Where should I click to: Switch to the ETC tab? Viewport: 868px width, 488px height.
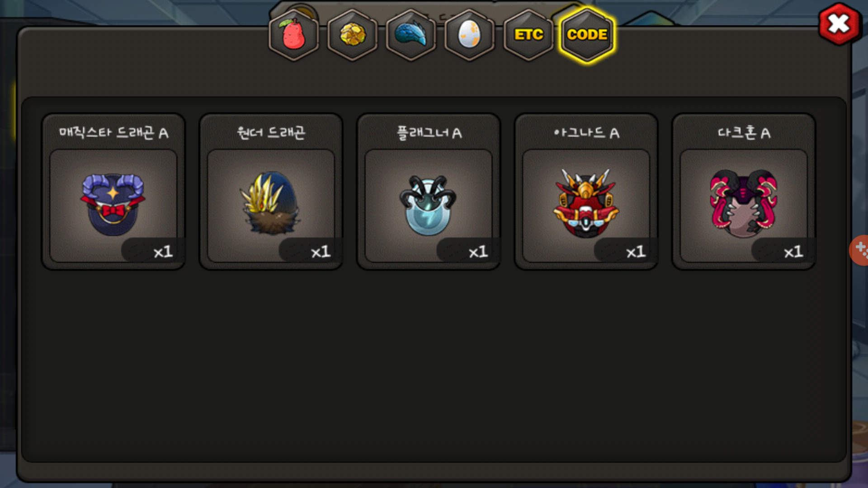(528, 35)
